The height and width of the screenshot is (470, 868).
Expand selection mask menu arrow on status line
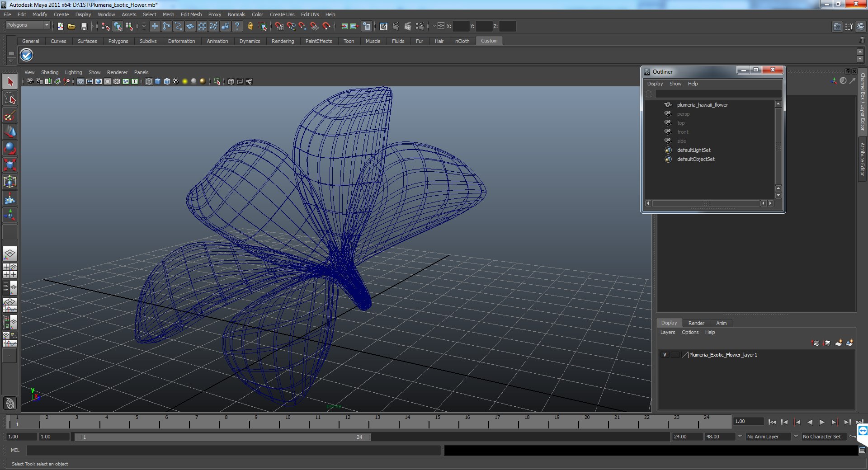pos(144,26)
